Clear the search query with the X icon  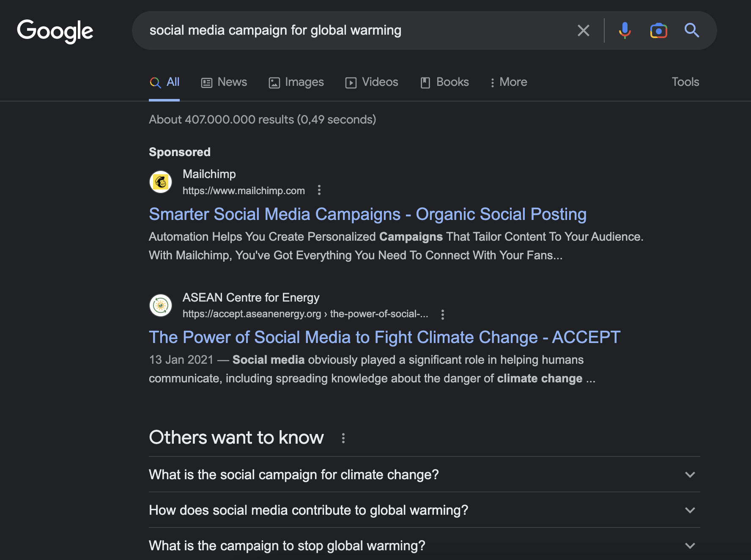(x=584, y=30)
